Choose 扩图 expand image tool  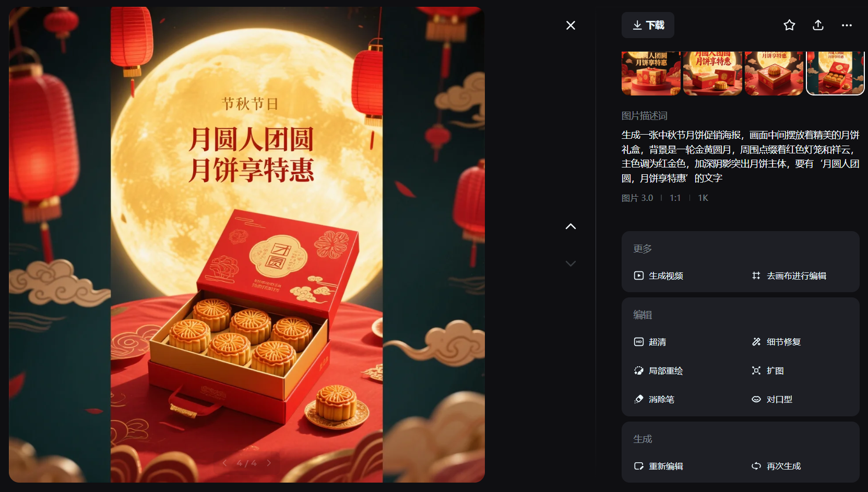click(x=768, y=370)
